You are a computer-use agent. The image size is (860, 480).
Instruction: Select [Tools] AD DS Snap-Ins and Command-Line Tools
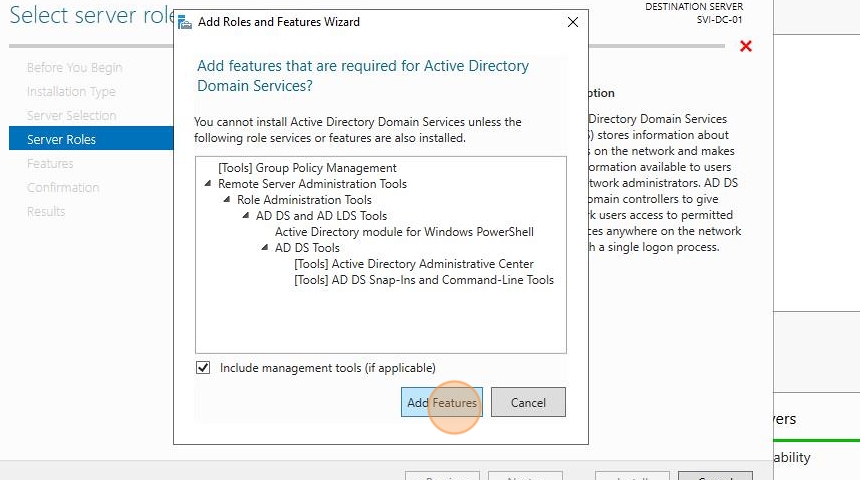(424, 280)
